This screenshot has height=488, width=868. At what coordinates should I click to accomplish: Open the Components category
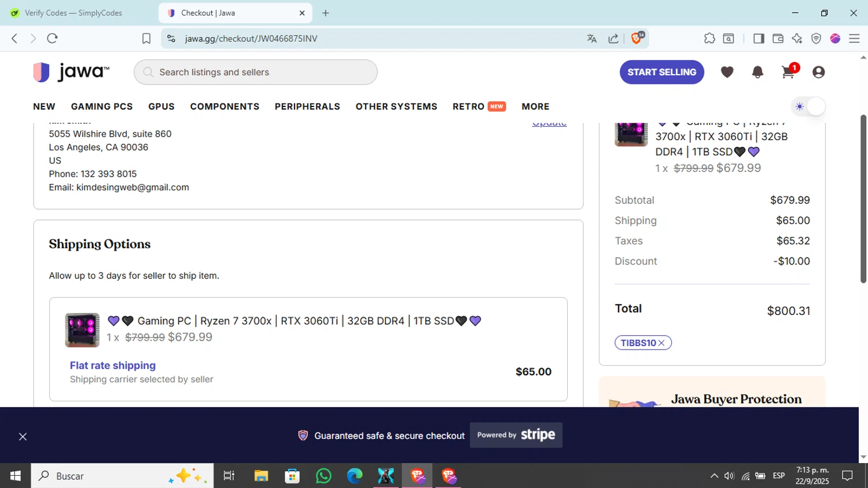click(x=225, y=107)
